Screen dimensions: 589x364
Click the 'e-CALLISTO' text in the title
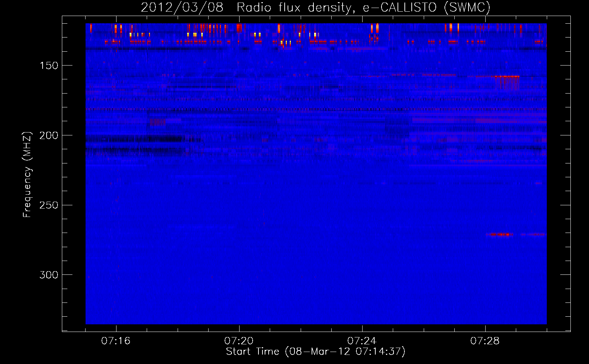click(400, 7)
